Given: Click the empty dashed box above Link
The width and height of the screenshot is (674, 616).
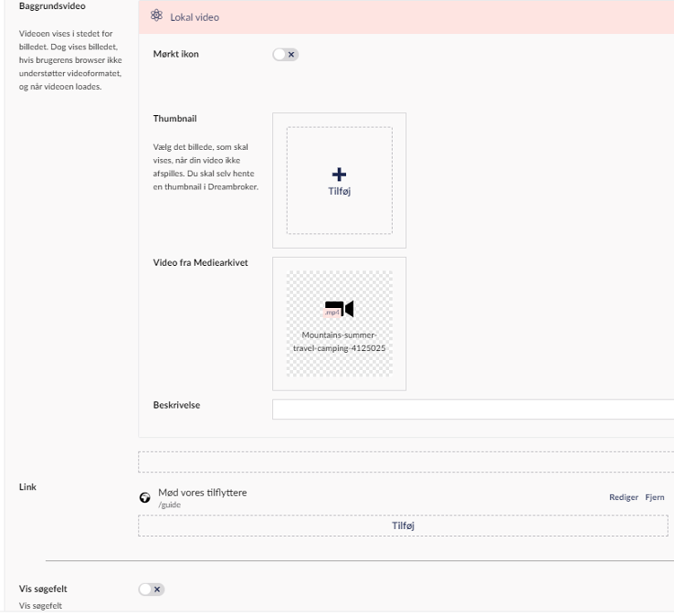Looking at the screenshot, I should pyautogui.click(x=406, y=462).
